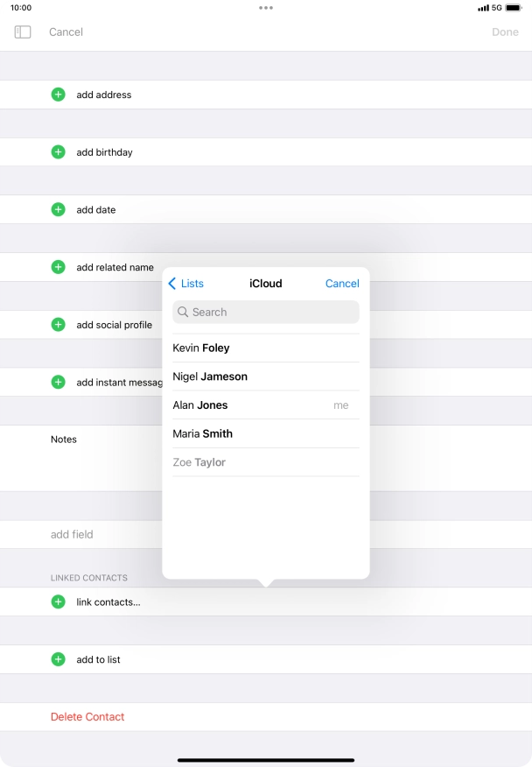Cancel contact editing at top left
The width and height of the screenshot is (532, 767).
[66, 32]
